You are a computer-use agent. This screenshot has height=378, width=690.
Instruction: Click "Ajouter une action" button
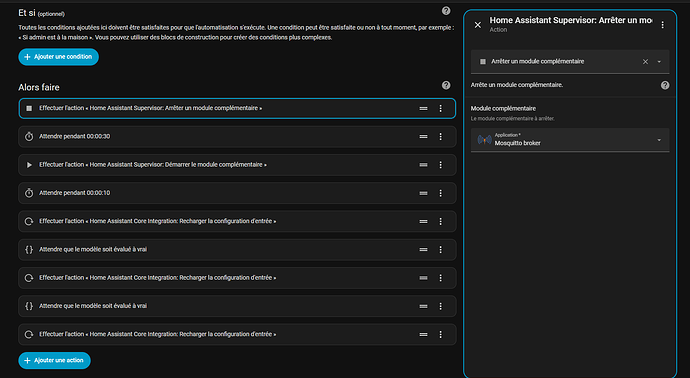(x=55, y=360)
